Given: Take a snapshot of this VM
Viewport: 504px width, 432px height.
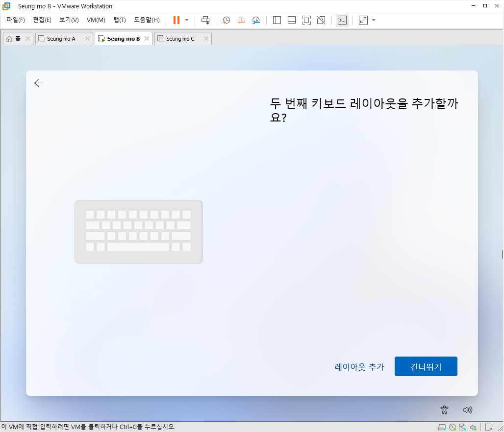Looking at the screenshot, I should pos(227,20).
